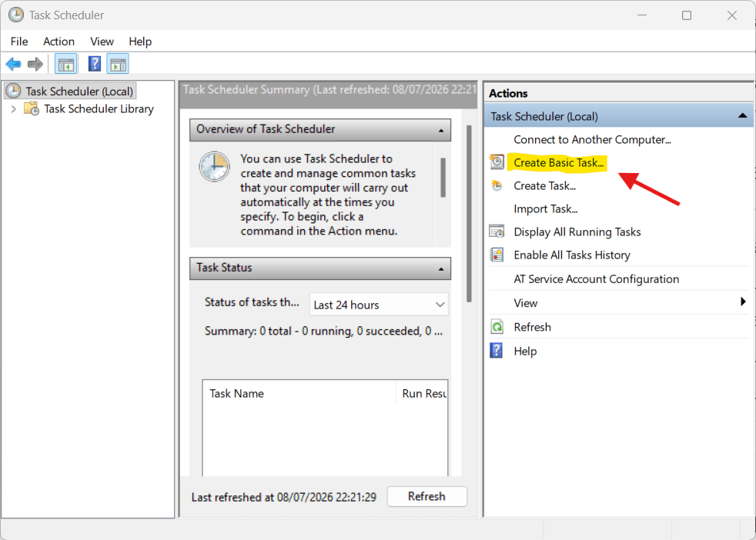Collapse the Task Status section

[x=440, y=268]
